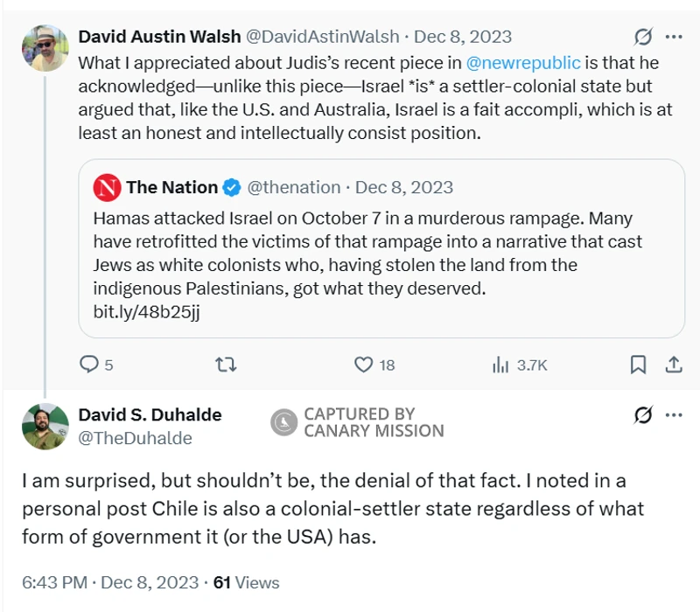Screen dimensions: 700x612
Task: Like the tweet with 18 likes
Action: 362,365
